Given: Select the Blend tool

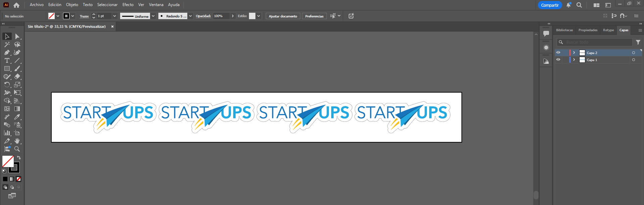Looking at the screenshot, I should click(7, 125).
